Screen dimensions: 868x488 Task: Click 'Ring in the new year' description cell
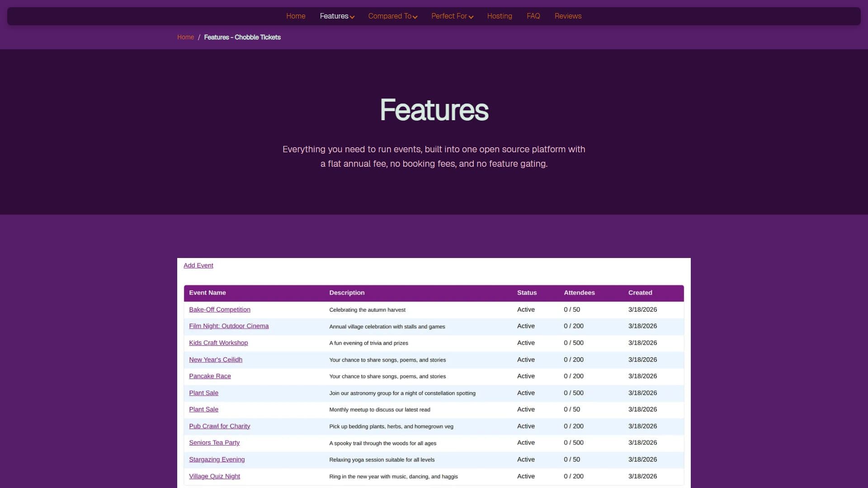pos(393,477)
